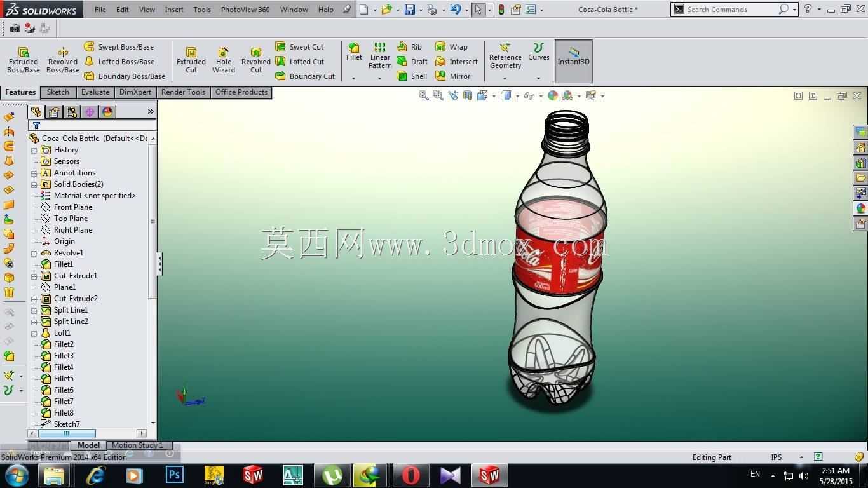Select the Revolved Boss/Base tool
Viewport: 868px width, 488px height.
tap(63, 60)
